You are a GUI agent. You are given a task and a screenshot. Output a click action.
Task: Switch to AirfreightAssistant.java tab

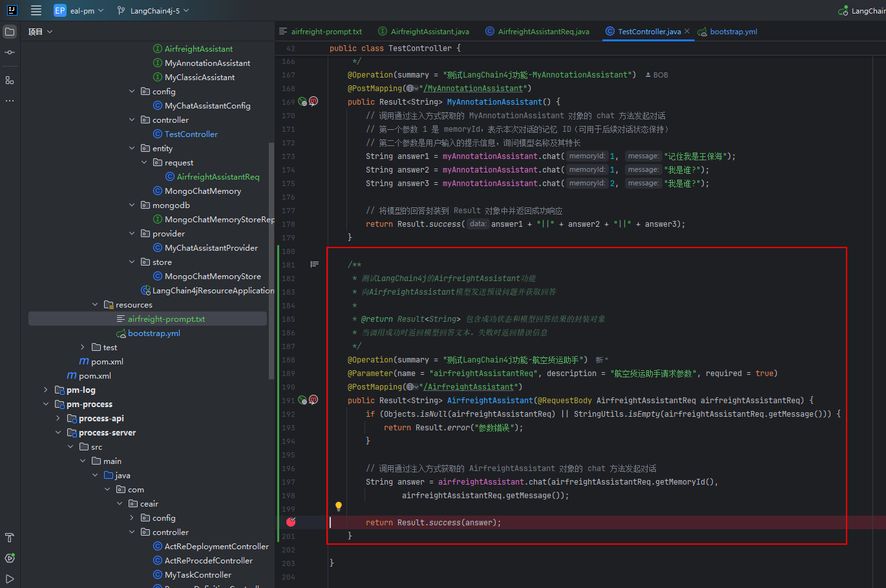coord(424,31)
